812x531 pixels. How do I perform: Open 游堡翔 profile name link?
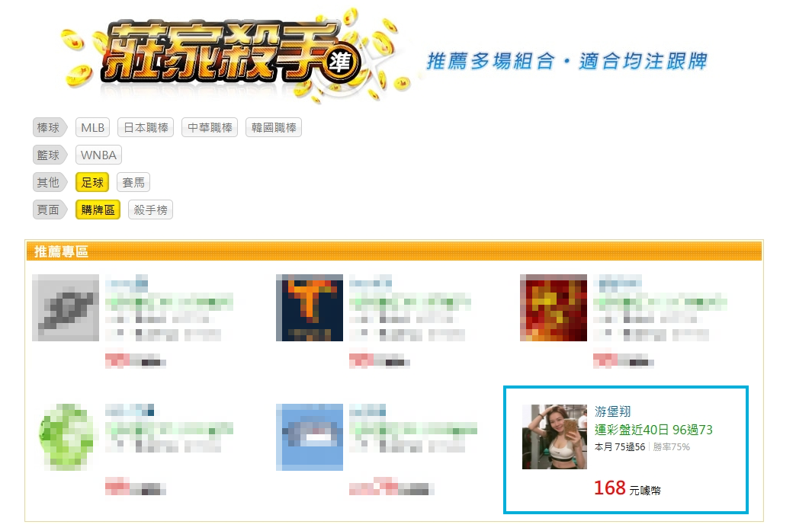613,411
